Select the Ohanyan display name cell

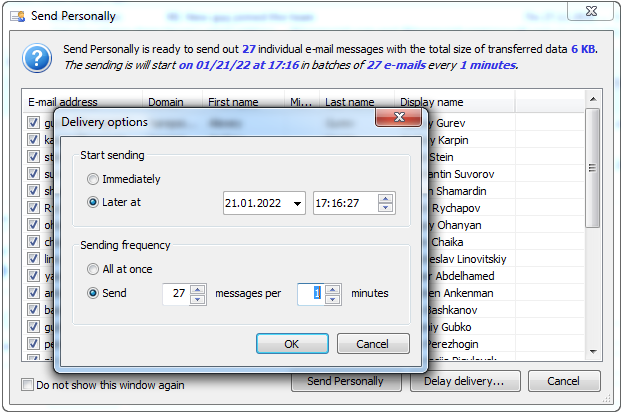click(471, 225)
